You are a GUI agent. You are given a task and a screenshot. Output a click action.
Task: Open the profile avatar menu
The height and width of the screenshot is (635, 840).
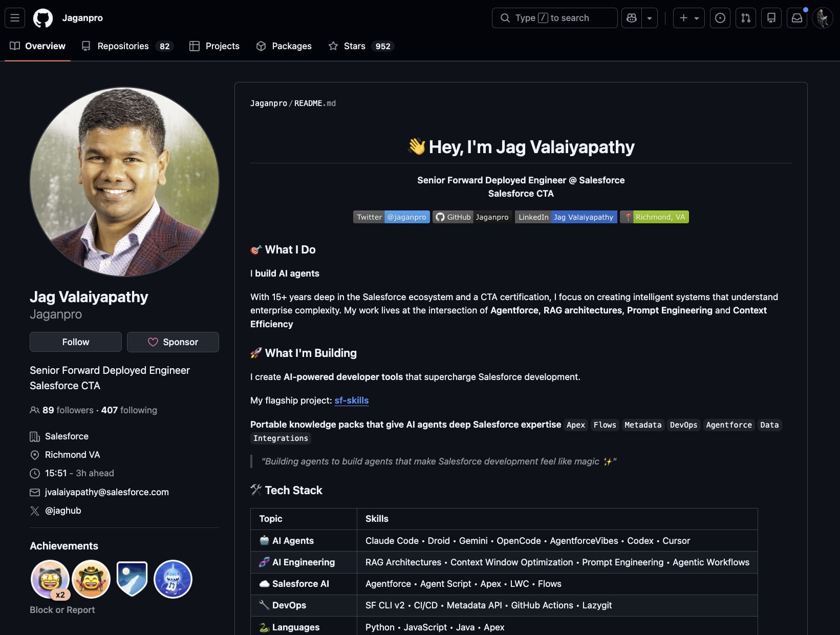(822, 18)
